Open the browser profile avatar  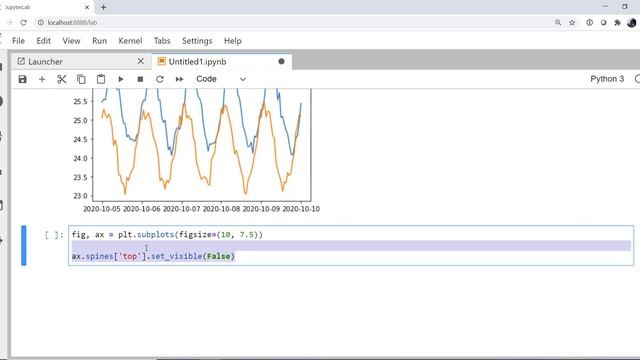pyautogui.click(x=632, y=22)
